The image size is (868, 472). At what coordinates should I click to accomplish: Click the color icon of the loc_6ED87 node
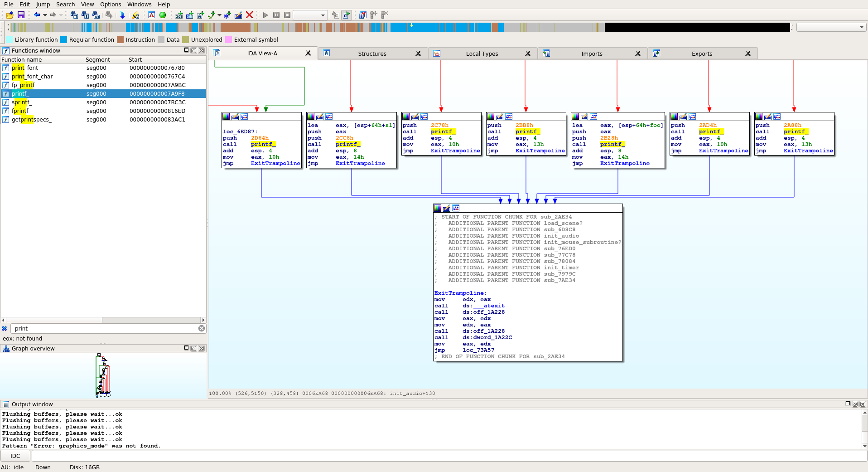click(226, 117)
